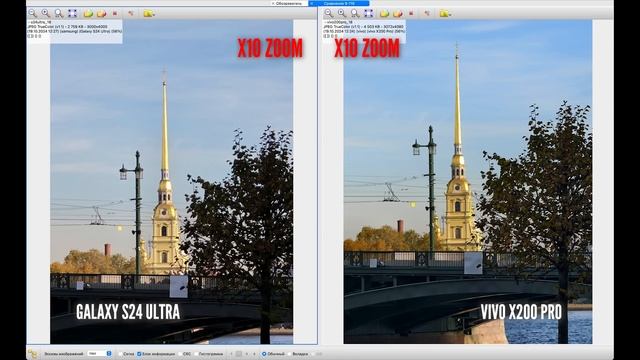Zoom out in the Galaxy S24 Ultra pane
This screenshot has width=640, height=360.
[33, 13]
